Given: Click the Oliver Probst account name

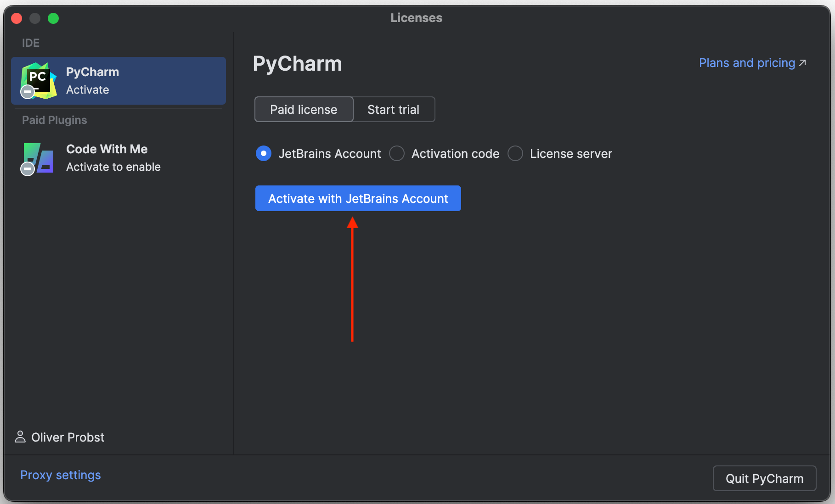Looking at the screenshot, I should pos(68,437).
